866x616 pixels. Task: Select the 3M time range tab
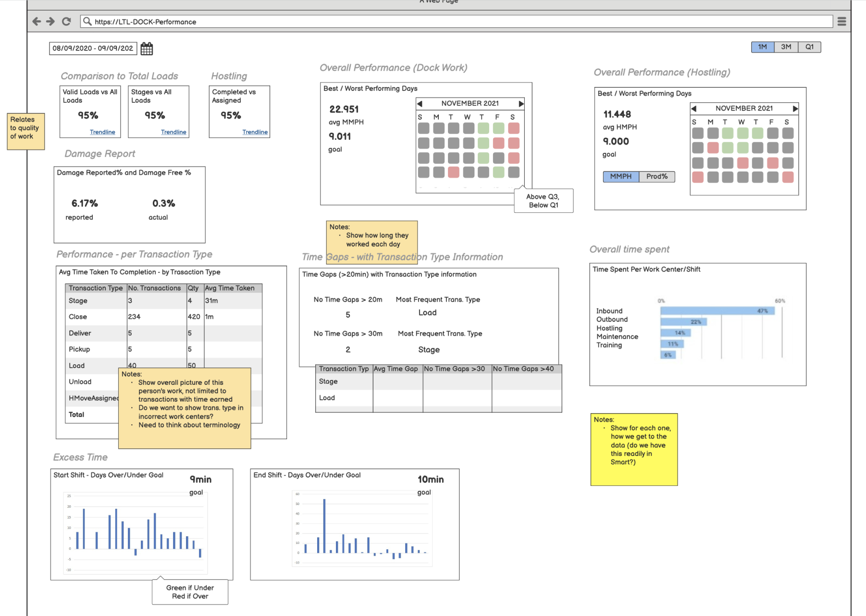pos(786,47)
